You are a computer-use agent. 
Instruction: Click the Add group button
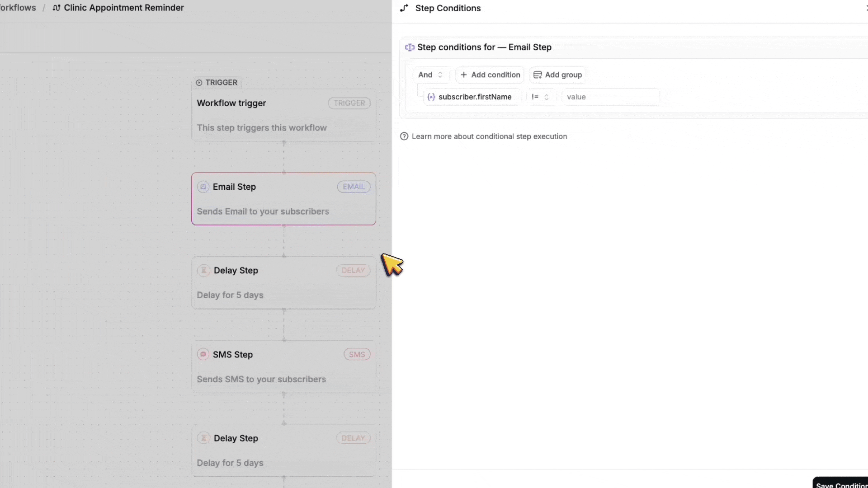click(557, 75)
